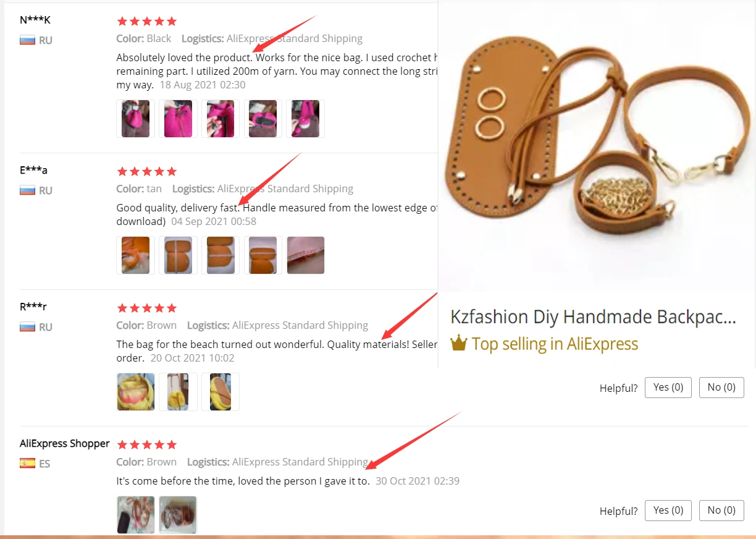Click the brown bag accessories product image
Image resolution: width=756 pixels, height=539 pixels.
(x=597, y=146)
